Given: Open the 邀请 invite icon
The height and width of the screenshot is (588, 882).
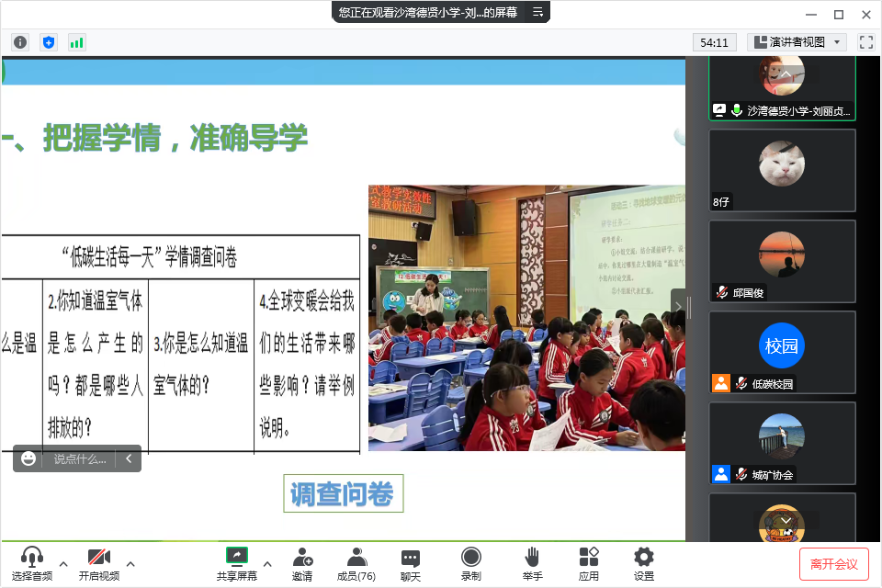Looking at the screenshot, I should (302, 562).
